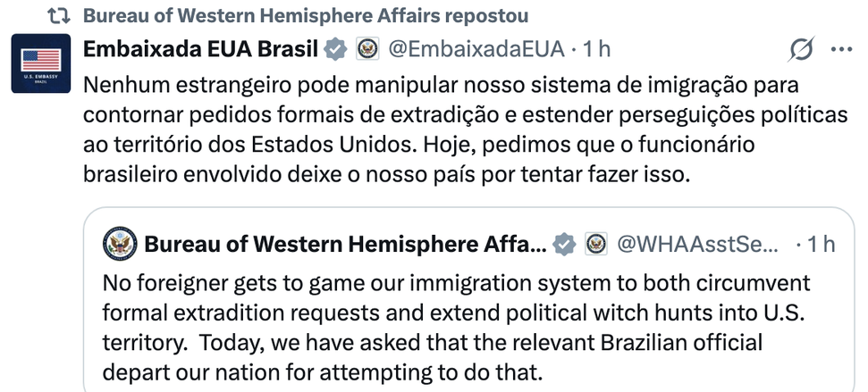The height and width of the screenshot is (392, 868).
Task: Open the three-dot more options menu
Action: [x=843, y=51]
